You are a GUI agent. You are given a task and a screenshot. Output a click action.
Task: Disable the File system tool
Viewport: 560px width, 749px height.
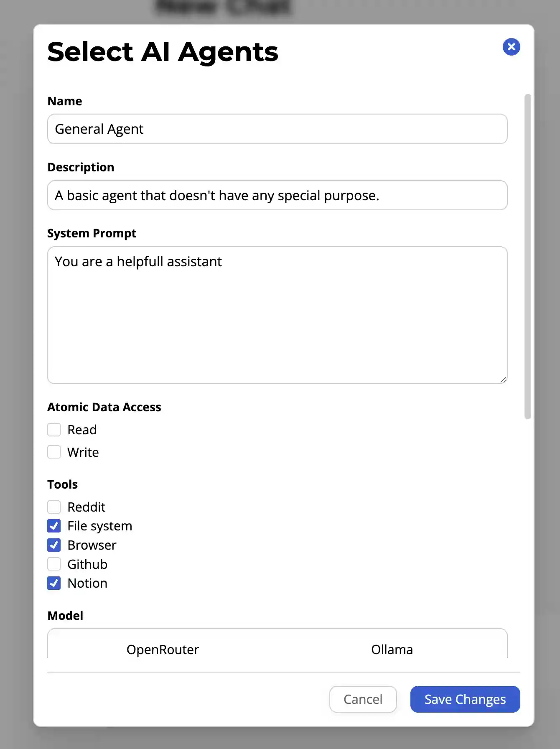pos(54,526)
